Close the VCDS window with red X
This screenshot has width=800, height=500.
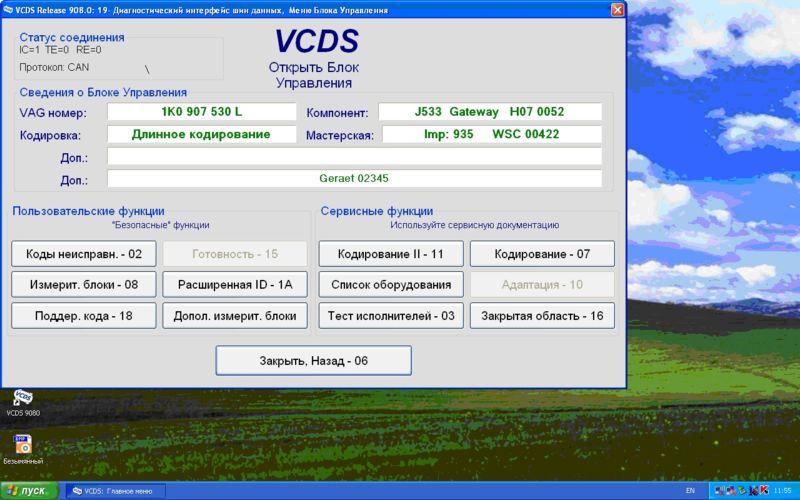click(617, 10)
